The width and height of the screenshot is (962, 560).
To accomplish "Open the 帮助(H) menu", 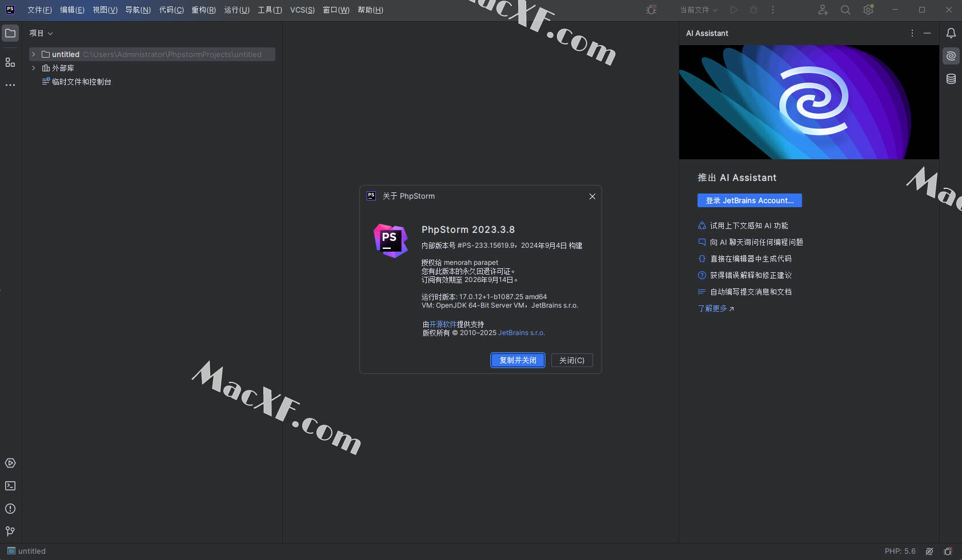I will [x=370, y=10].
